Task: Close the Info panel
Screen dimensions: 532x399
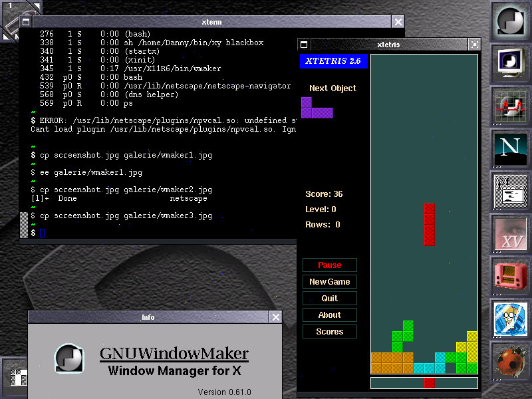Action: [x=276, y=317]
